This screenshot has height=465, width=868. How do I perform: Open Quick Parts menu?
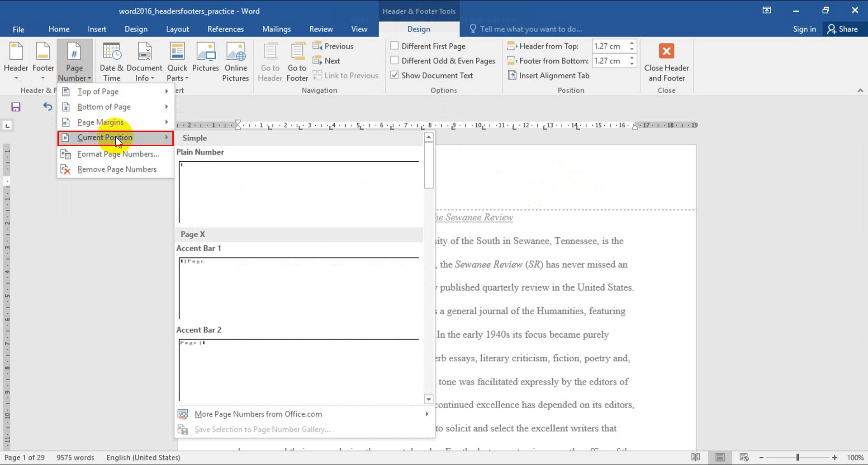(x=177, y=61)
